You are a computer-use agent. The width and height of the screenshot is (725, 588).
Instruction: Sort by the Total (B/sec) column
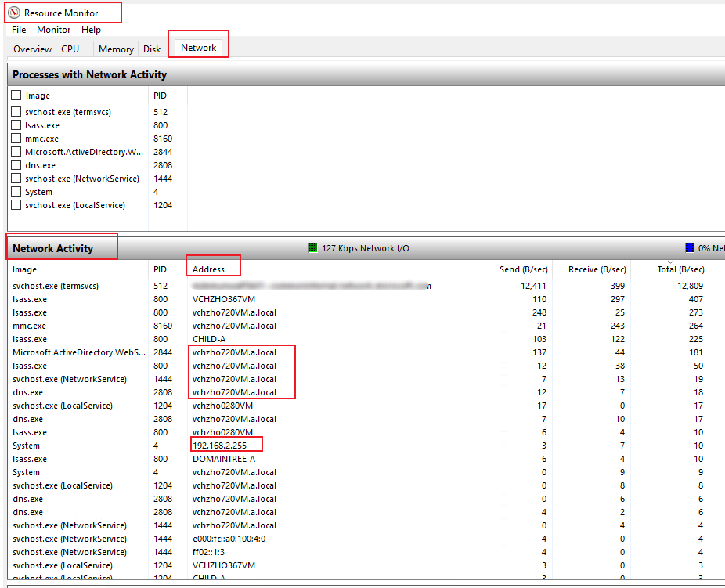(680, 269)
